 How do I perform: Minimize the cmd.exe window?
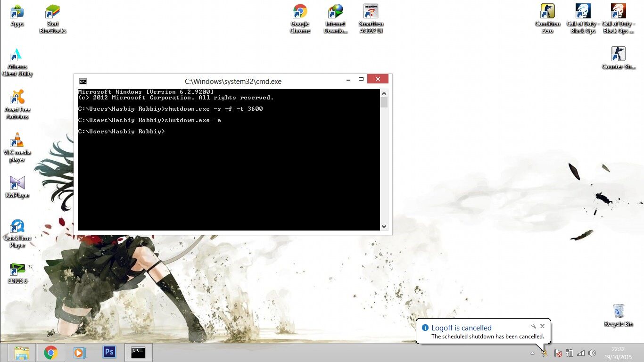point(348,79)
